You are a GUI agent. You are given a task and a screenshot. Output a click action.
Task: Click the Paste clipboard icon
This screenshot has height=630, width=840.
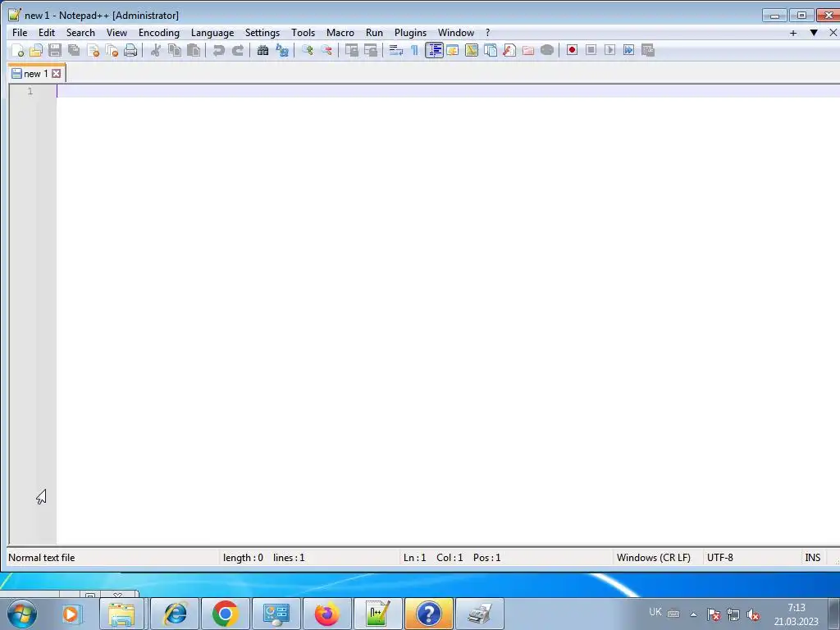[194, 50]
